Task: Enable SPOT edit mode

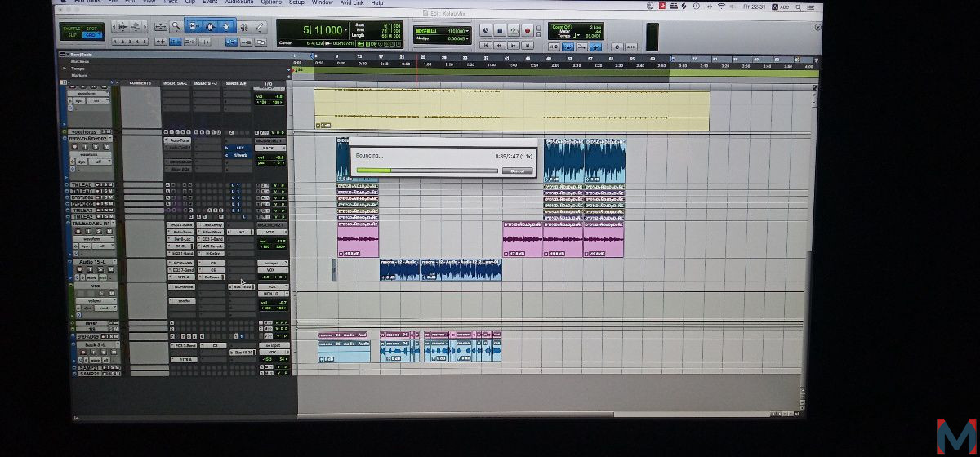Action: pyautogui.click(x=91, y=29)
